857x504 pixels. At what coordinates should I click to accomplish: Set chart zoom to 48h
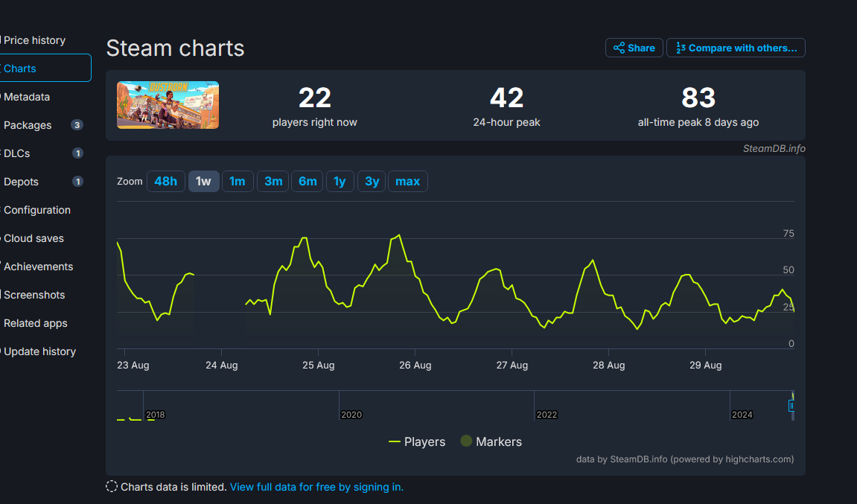click(x=165, y=182)
